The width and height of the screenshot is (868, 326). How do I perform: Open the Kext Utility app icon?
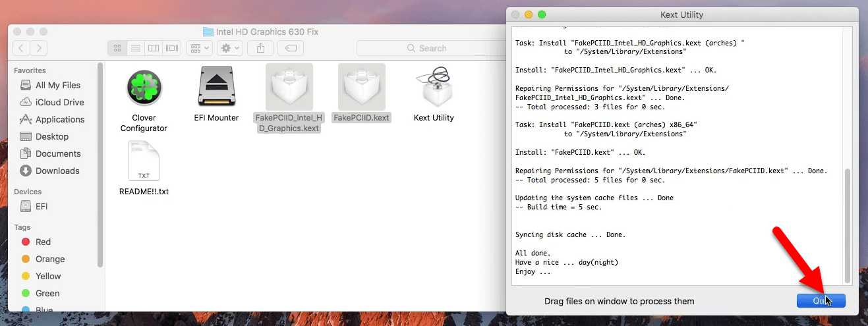click(x=434, y=88)
